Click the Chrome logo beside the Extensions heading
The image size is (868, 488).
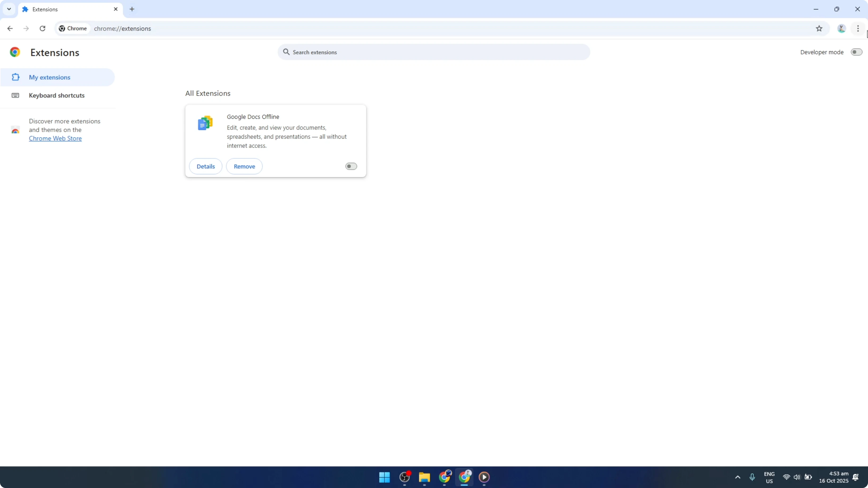tap(15, 52)
